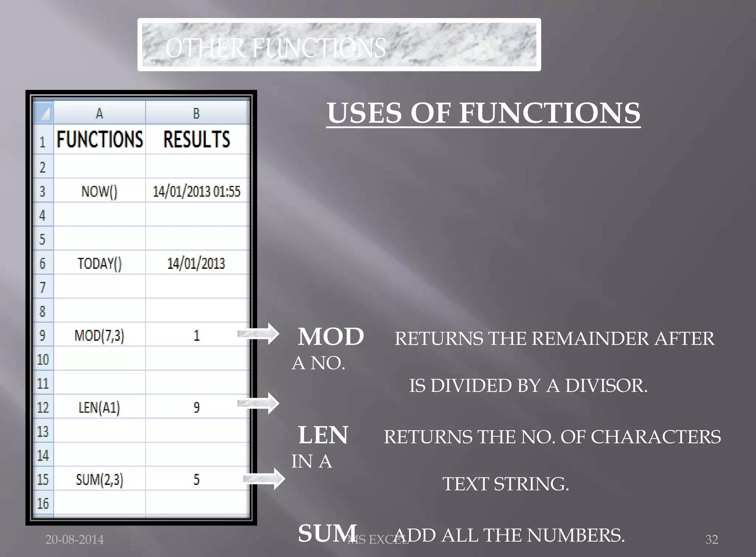Click the bold SUM label
This screenshot has width=756, height=557.
[x=327, y=533]
